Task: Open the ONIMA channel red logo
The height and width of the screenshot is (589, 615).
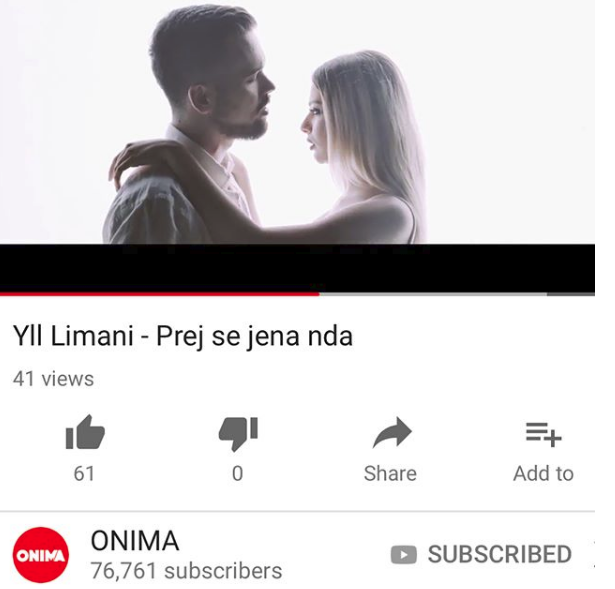Action: (40, 555)
